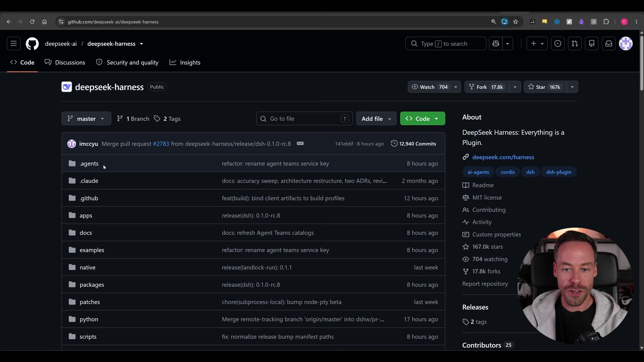Open the Add file dropdown
This screenshot has height=362, width=644.
point(376,119)
